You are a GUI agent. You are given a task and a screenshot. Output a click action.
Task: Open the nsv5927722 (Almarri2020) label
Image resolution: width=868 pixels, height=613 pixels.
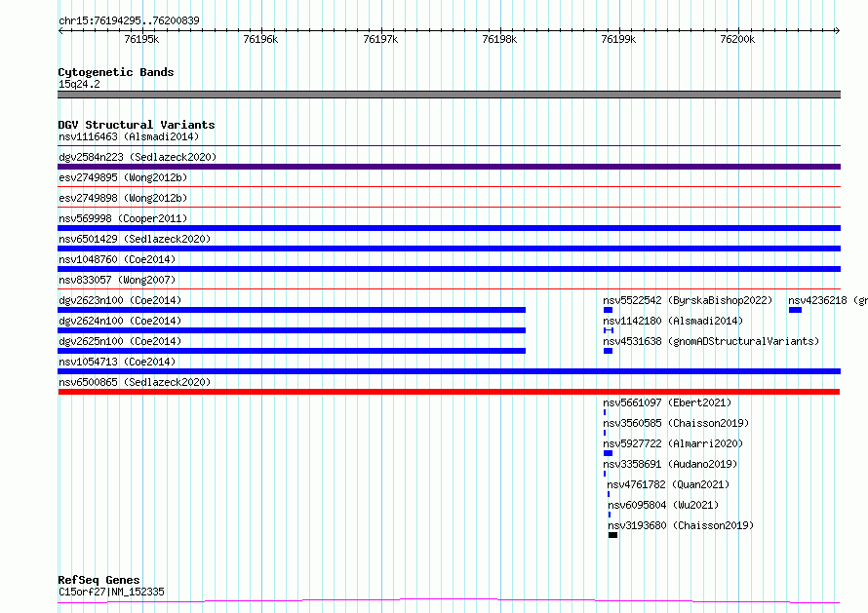pyautogui.click(x=673, y=443)
